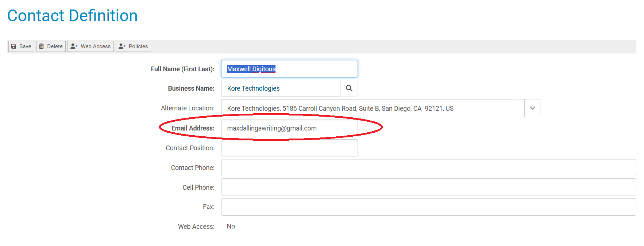This screenshot has height=246, width=644.
Task: Click the Business Name label
Action: (191, 88)
